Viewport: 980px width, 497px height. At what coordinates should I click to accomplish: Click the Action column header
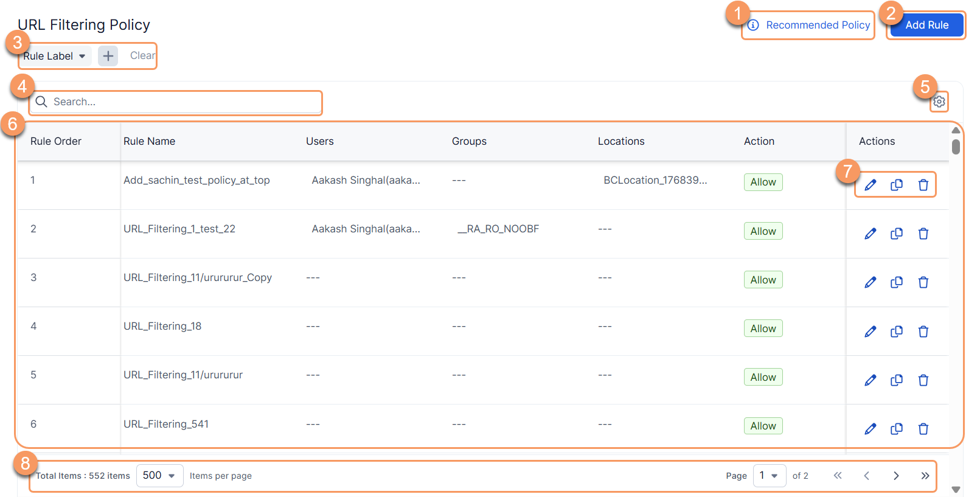pyautogui.click(x=759, y=141)
